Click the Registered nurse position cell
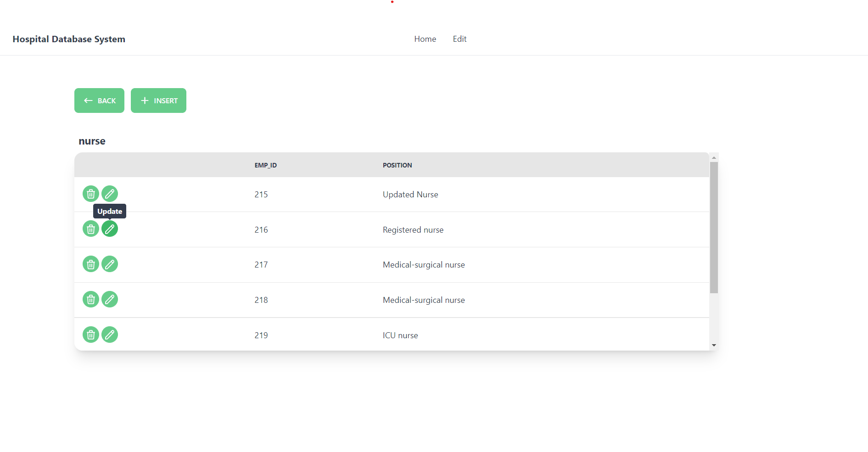Screen dimensions: 868x452 [x=413, y=230]
